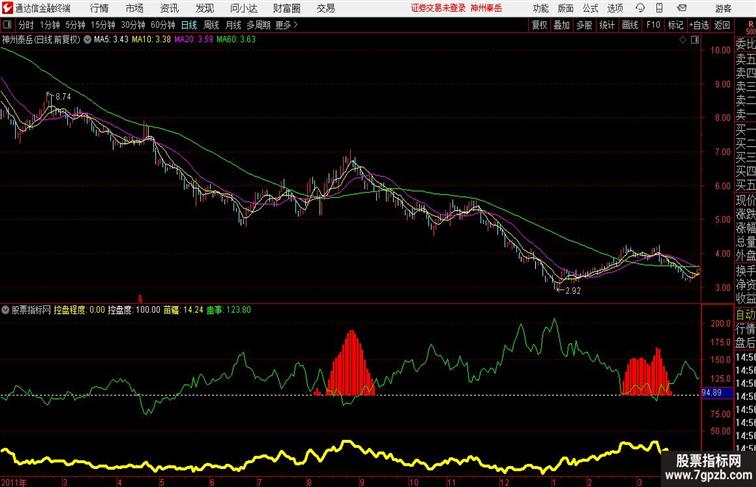Select the 日线 daily period
Viewport: 756px width, 487px height.
point(189,25)
